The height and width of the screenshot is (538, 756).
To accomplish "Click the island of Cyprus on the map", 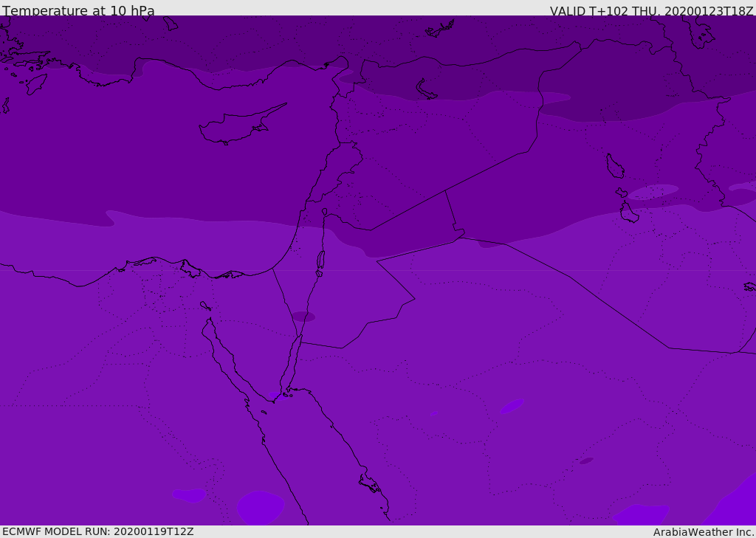I will tap(242, 125).
